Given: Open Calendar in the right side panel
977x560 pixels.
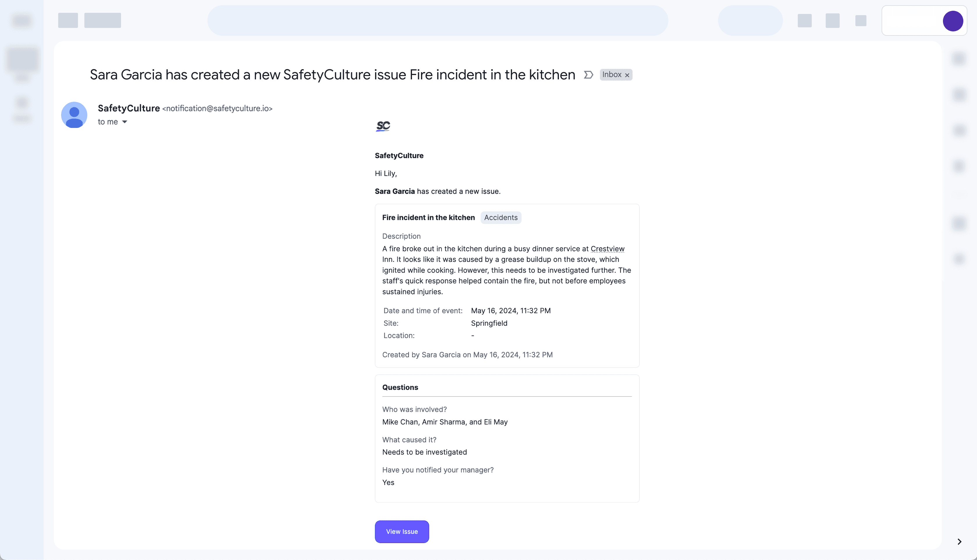Looking at the screenshot, I should (x=959, y=59).
